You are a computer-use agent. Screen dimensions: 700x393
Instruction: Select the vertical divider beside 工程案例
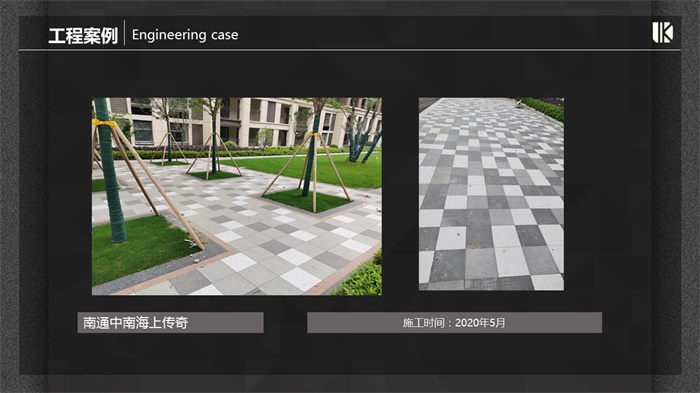click(125, 33)
